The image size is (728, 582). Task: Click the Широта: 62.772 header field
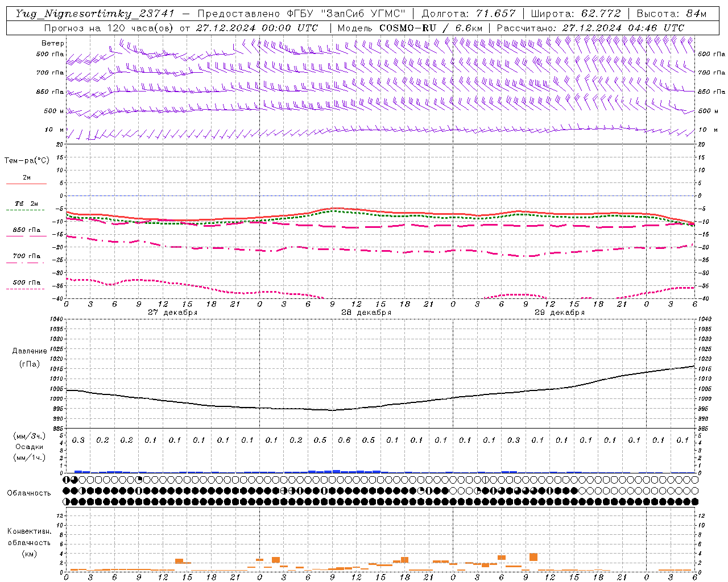point(576,14)
